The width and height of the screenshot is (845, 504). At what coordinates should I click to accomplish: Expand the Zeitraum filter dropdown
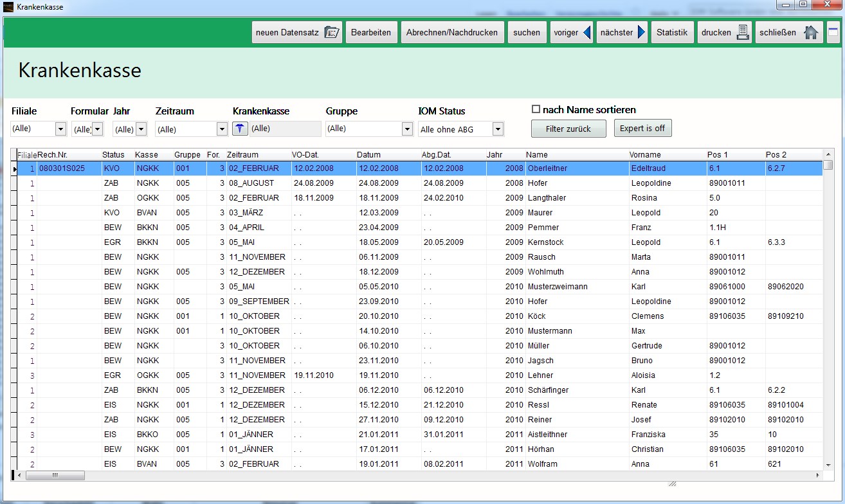[222, 129]
